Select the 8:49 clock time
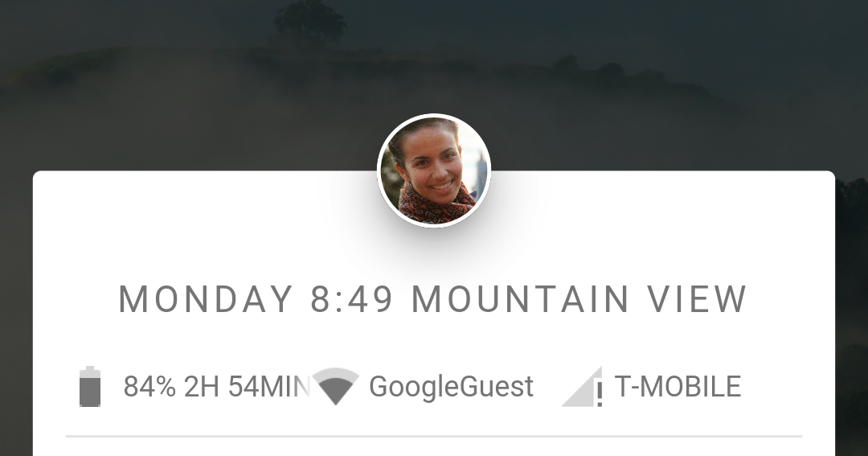The image size is (868, 456). (x=351, y=299)
